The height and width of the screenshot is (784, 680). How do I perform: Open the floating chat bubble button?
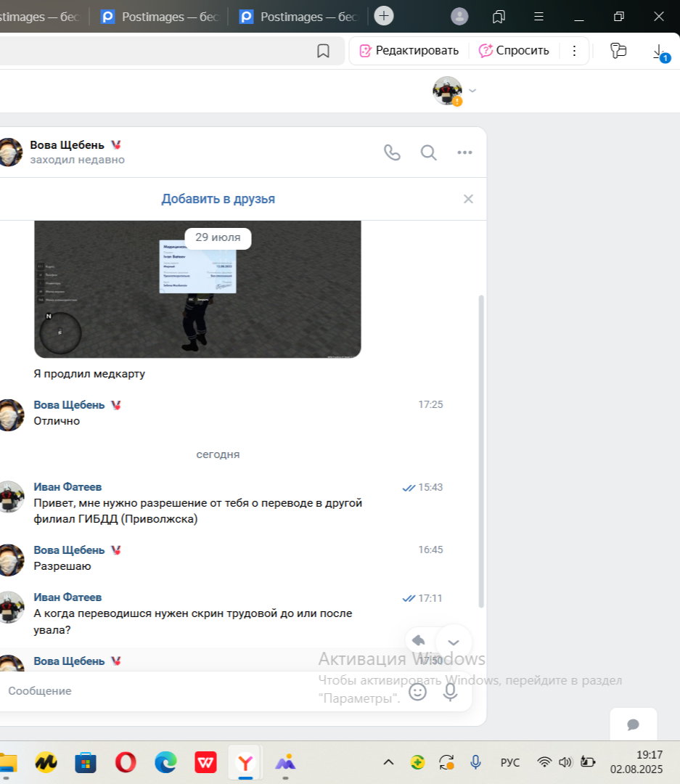[x=633, y=724]
